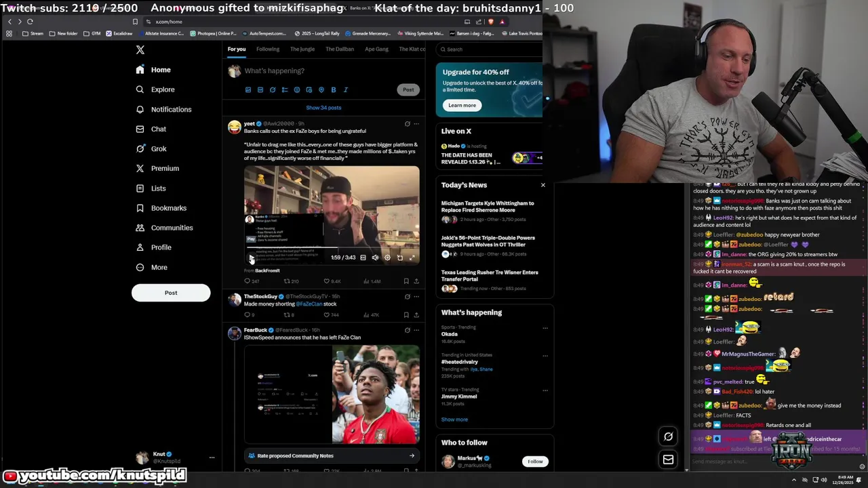The width and height of the screenshot is (868, 488).
Task: Open Lists in the sidebar
Action: (x=151, y=188)
